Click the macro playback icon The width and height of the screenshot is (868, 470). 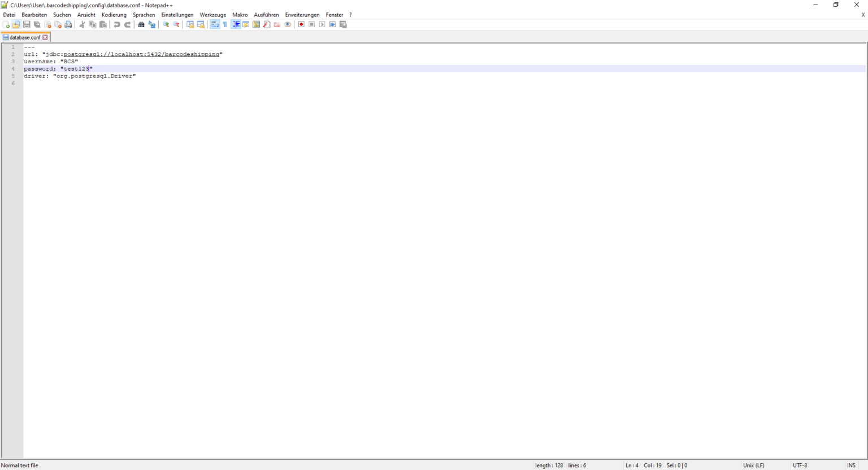(x=322, y=25)
